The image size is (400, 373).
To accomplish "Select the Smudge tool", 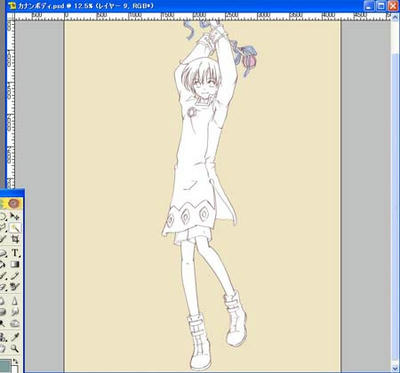I will coord(15,312).
